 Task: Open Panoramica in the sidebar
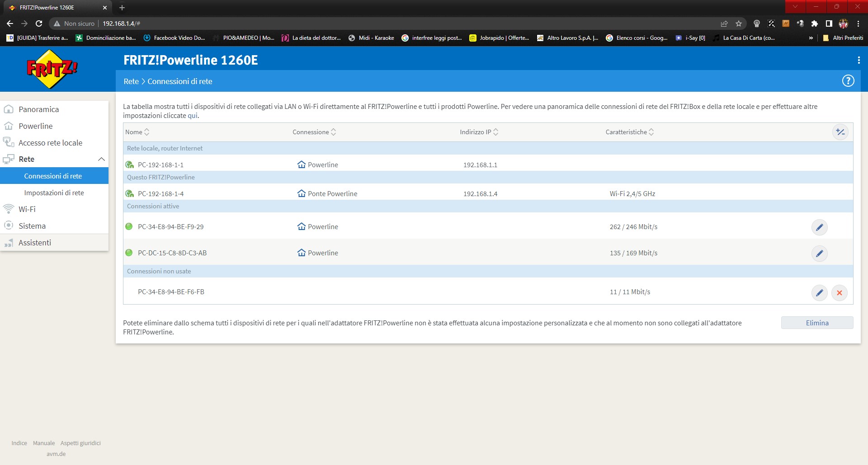(54, 109)
